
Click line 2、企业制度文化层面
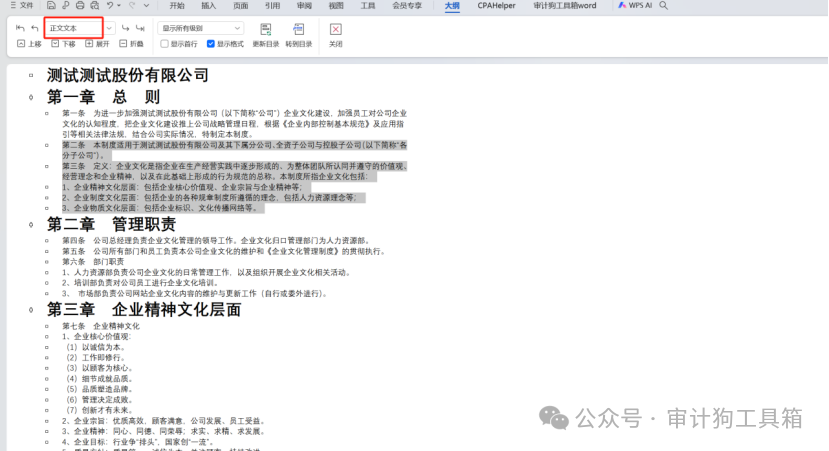point(210,198)
